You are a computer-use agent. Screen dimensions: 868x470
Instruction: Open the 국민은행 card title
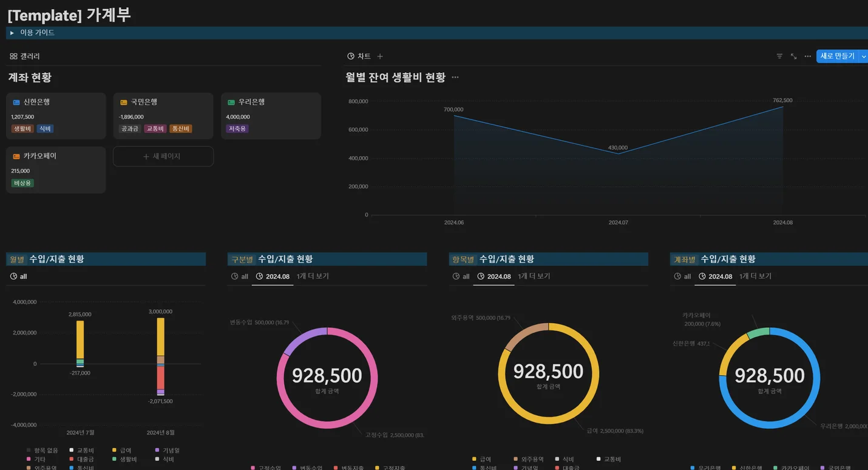(x=144, y=102)
